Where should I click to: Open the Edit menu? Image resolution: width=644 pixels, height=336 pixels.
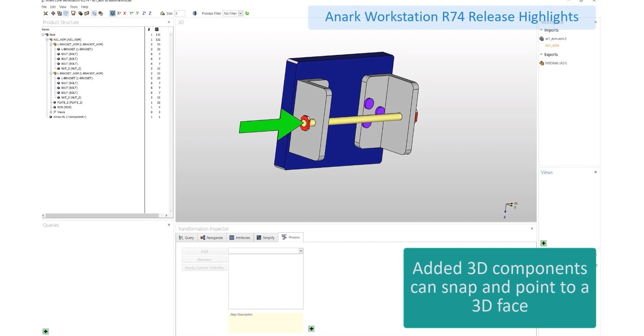(x=53, y=7)
